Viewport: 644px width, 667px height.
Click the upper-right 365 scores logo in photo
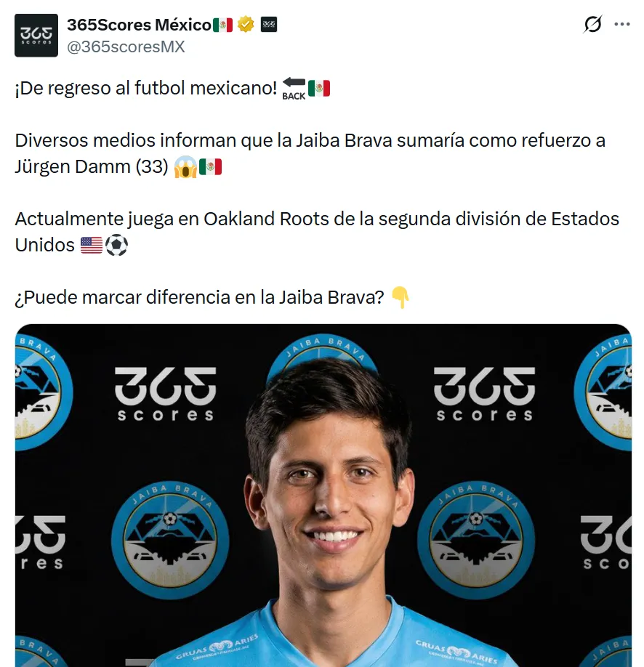(x=484, y=394)
